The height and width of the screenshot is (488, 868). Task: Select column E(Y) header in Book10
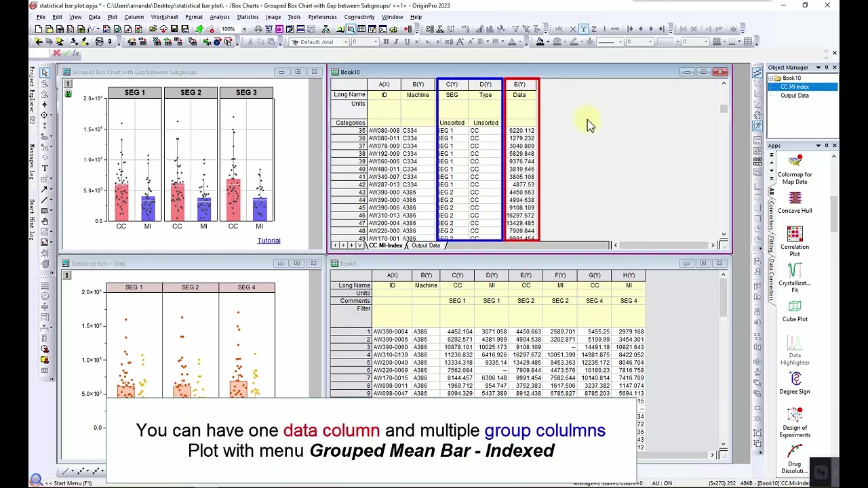click(x=519, y=85)
